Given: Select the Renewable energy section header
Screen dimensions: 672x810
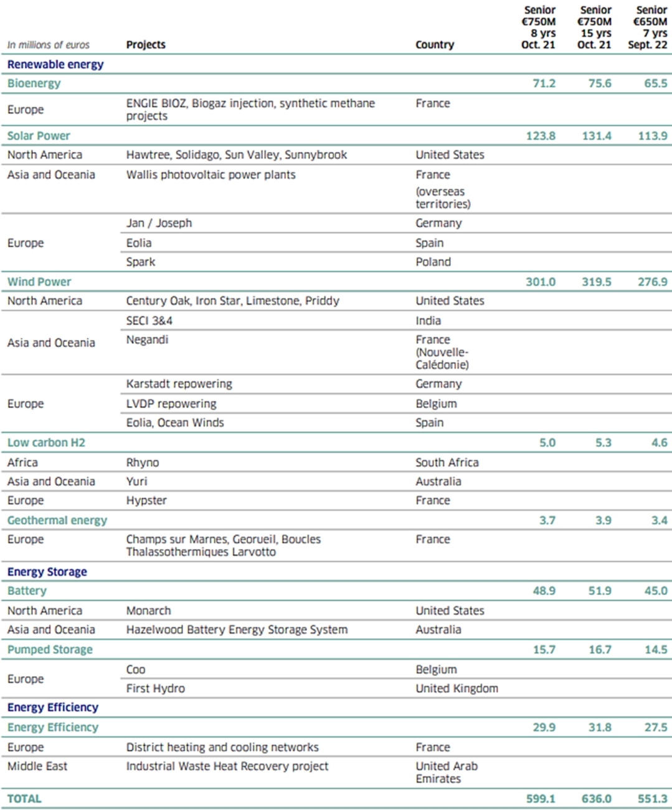Looking at the screenshot, I should [x=55, y=64].
